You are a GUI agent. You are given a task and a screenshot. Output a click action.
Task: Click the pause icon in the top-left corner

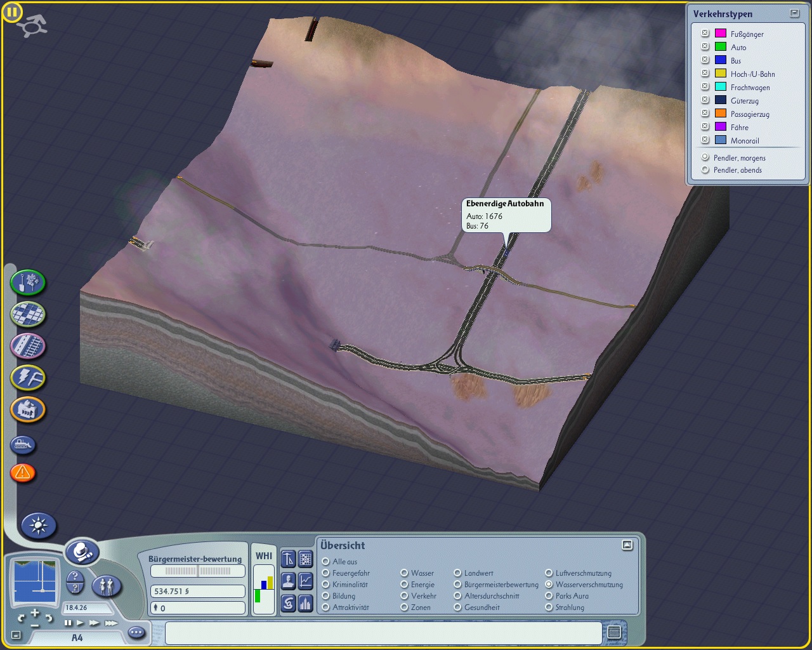pyautogui.click(x=12, y=12)
